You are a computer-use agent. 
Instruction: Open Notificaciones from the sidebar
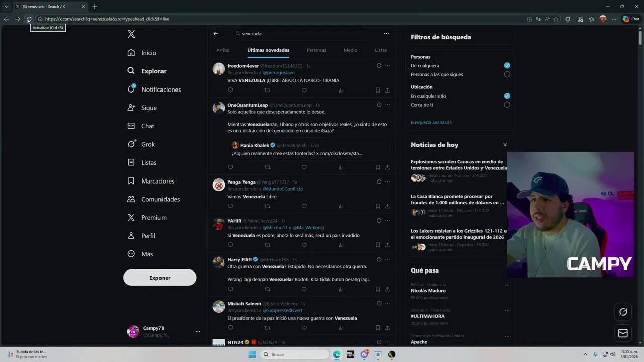pyautogui.click(x=154, y=89)
